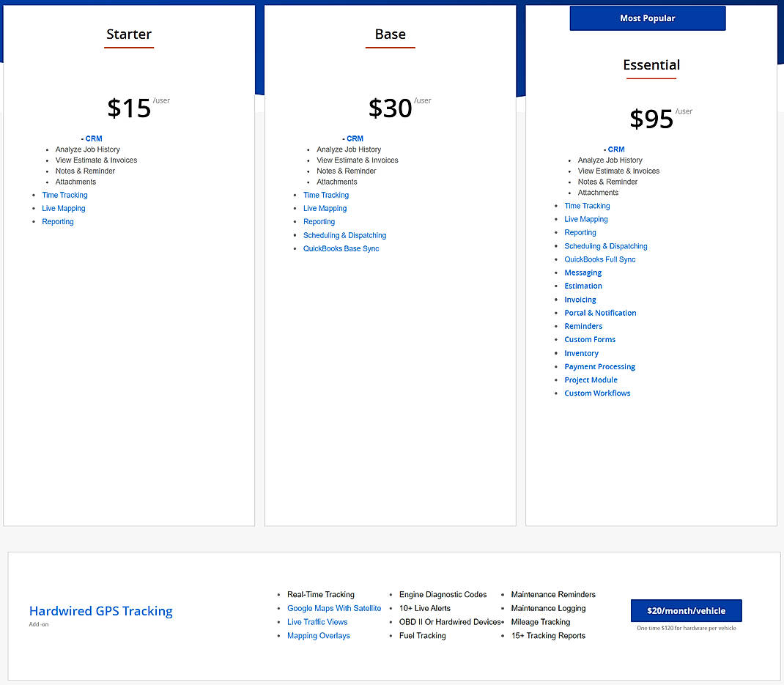This screenshot has width=784, height=685.
Task: Click the Base plan title
Action: coord(390,34)
